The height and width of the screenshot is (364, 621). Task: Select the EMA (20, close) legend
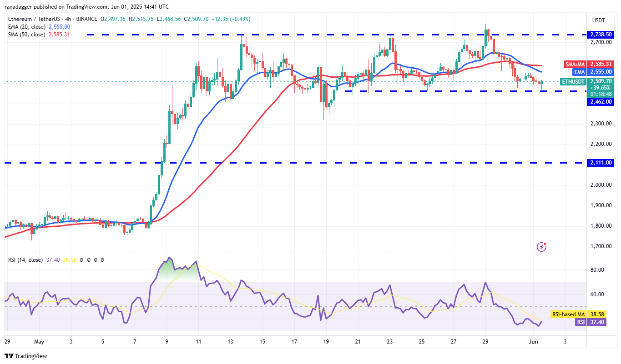point(27,27)
